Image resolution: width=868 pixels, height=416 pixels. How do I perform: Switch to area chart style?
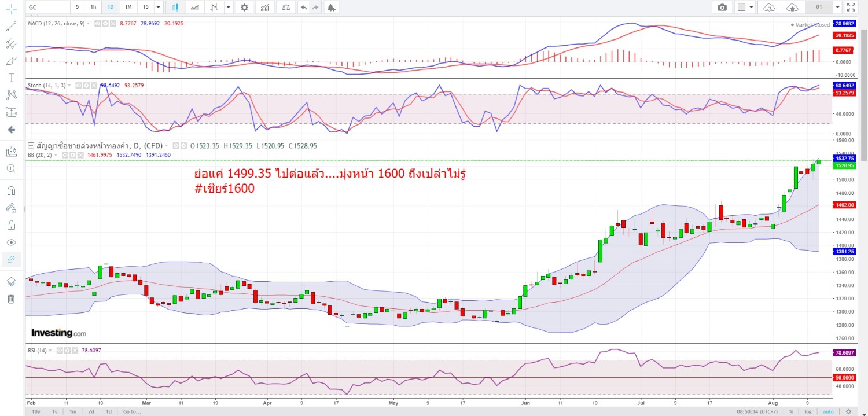(x=196, y=7)
